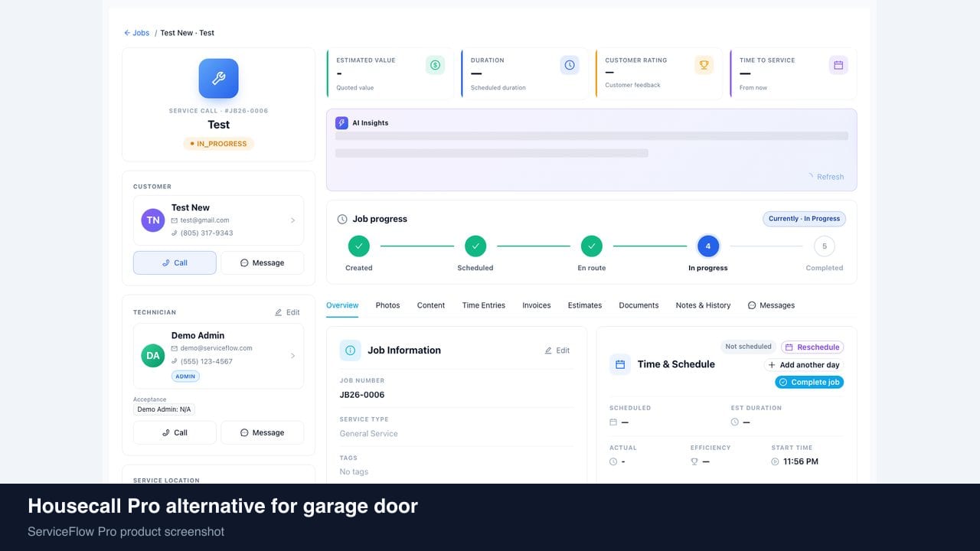Click the blue wrench service call icon
980x551 pixels.
click(x=218, y=79)
